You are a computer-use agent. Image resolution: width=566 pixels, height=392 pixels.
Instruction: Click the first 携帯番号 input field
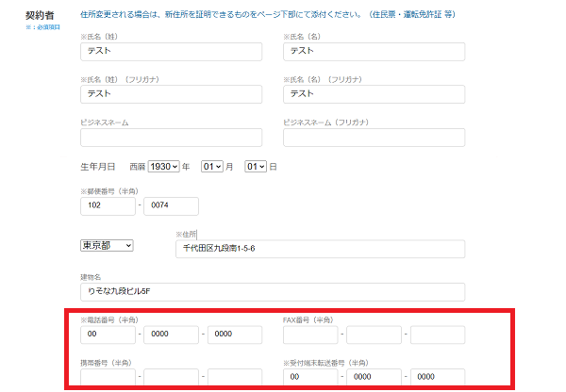coord(108,377)
